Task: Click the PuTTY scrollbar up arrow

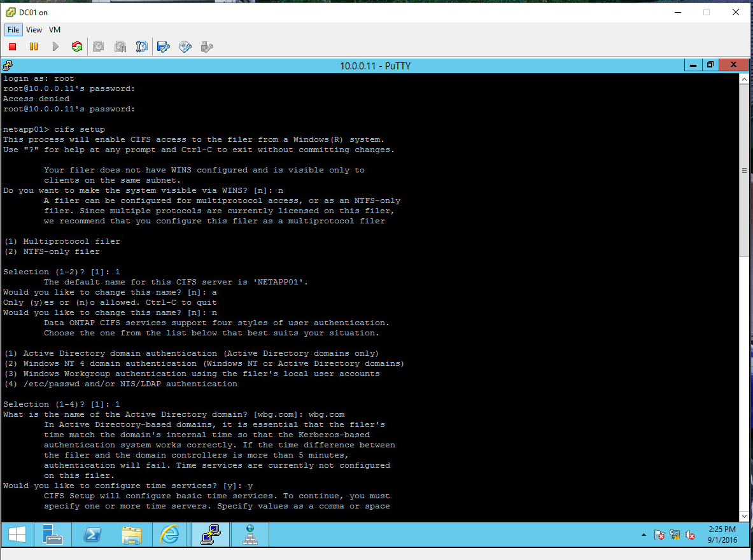Action: [744, 80]
